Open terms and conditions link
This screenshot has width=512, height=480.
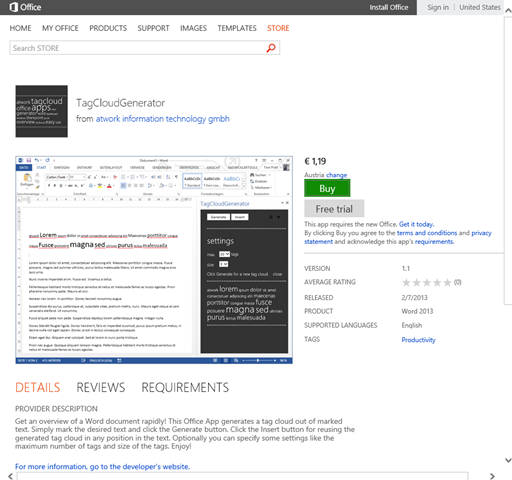pos(427,233)
